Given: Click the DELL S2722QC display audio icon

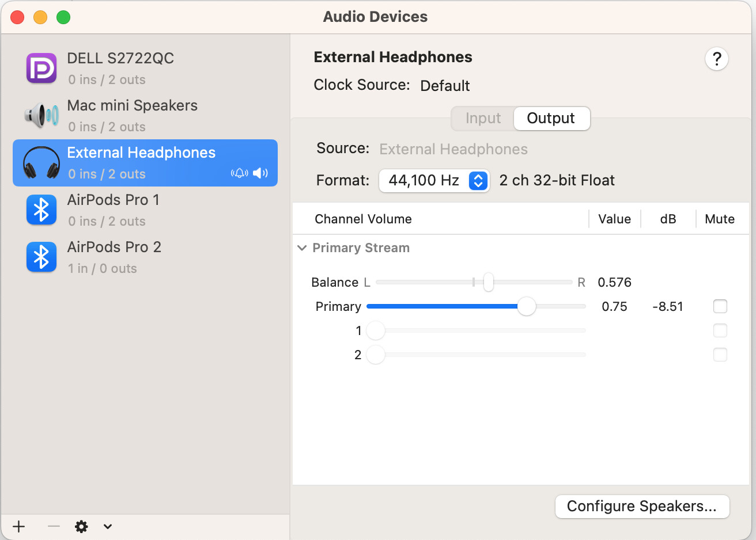Looking at the screenshot, I should point(41,69).
